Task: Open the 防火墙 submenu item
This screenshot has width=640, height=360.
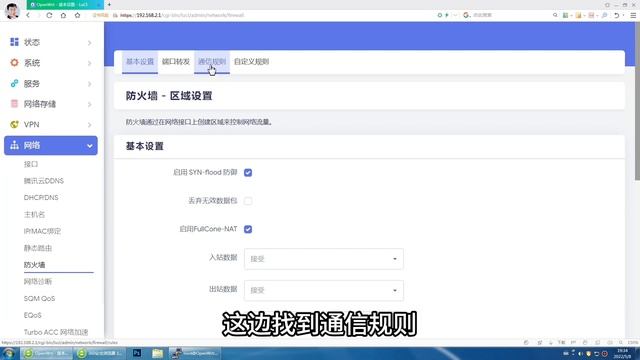Action: (34, 265)
